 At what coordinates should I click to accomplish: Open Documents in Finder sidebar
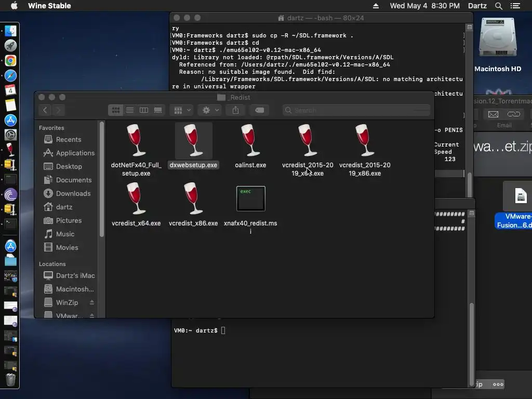[68, 180]
